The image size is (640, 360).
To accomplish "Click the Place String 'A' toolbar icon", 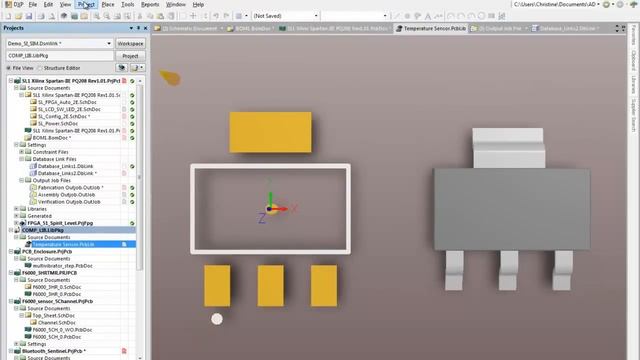I will coord(427,16).
